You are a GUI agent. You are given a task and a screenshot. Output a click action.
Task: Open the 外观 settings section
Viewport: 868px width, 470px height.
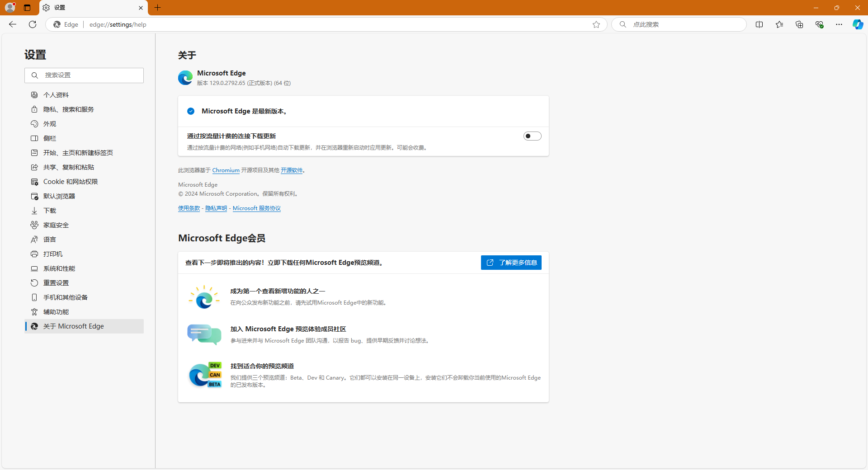pyautogui.click(x=84, y=124)
